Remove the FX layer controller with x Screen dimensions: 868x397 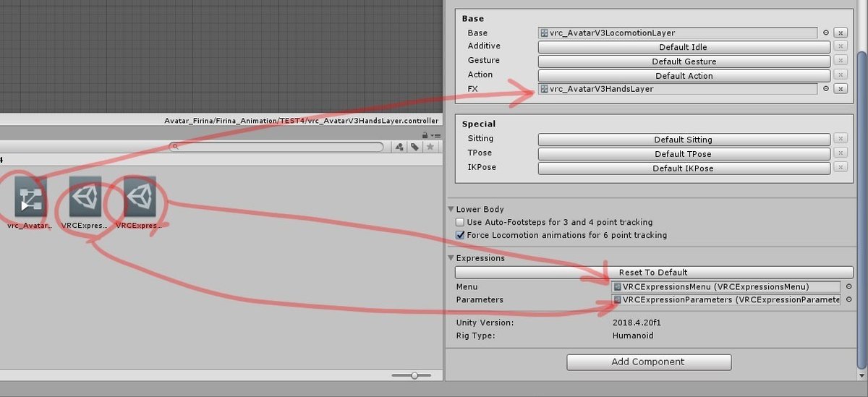pos(840,89)
